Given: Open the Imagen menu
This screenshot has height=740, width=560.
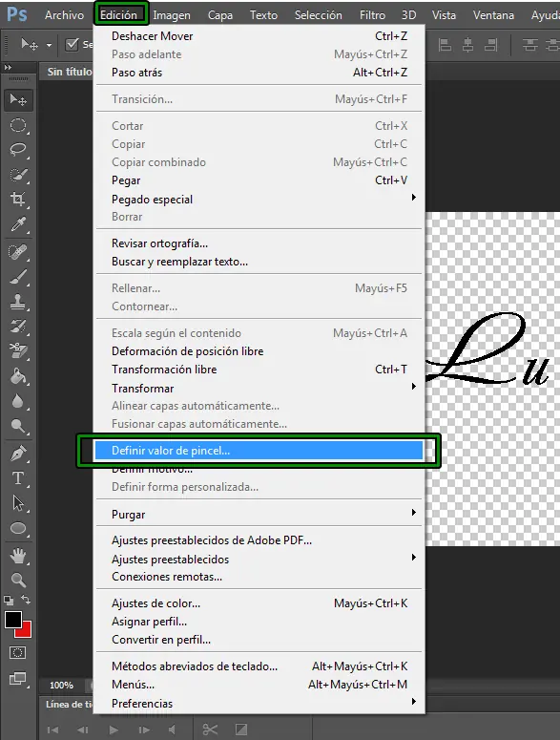Looking at the screenshot, I should point(172,15).
